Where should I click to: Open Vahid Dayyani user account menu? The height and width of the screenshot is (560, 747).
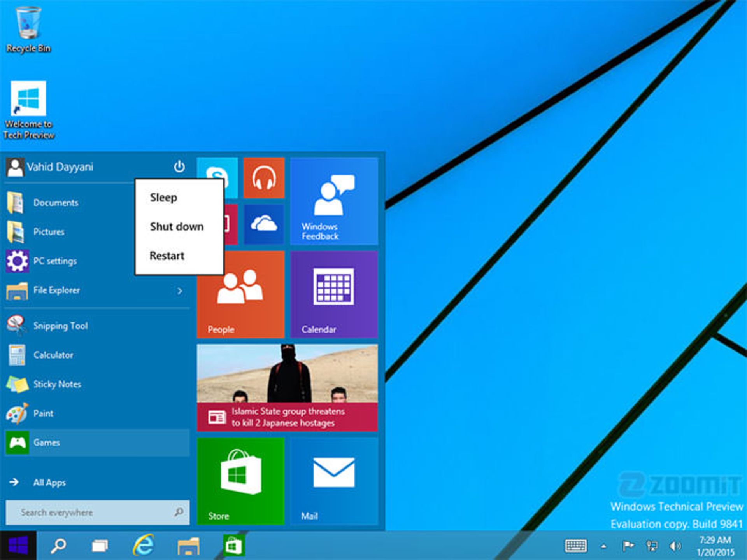coord(50,167)
